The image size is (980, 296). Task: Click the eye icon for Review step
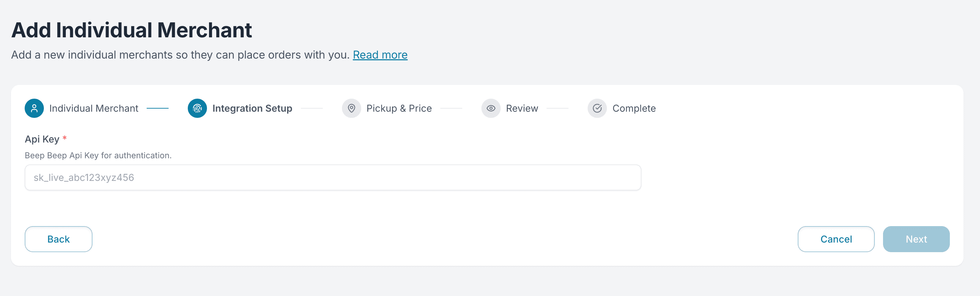pos(491,109)
